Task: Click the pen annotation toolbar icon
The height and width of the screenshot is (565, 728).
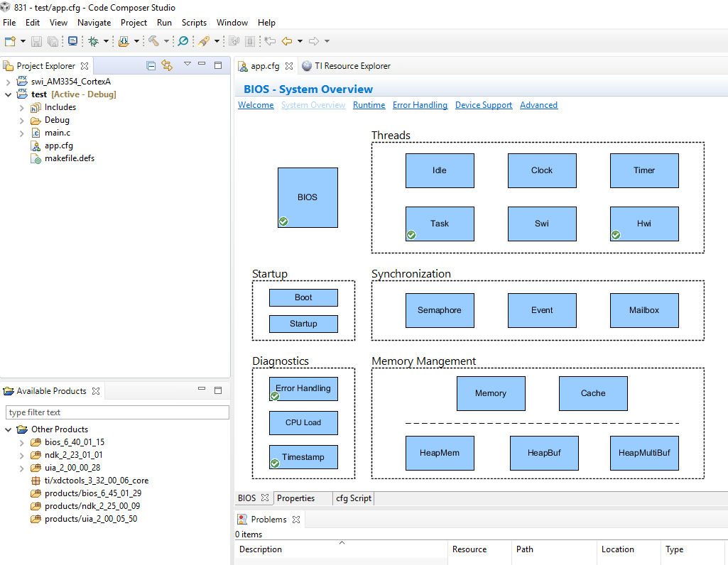Action: (204, 41)
